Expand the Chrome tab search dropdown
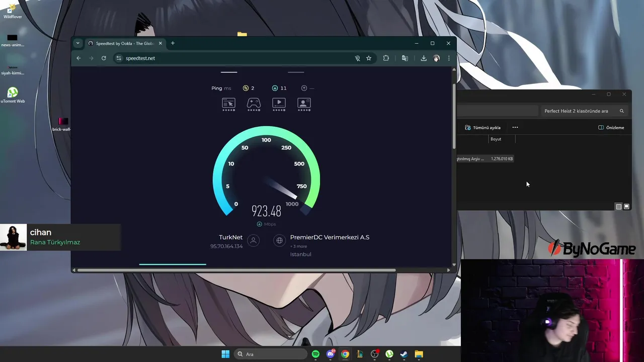Image resolution: width=644 pixels, height=362 pixels. click(77, 43)
